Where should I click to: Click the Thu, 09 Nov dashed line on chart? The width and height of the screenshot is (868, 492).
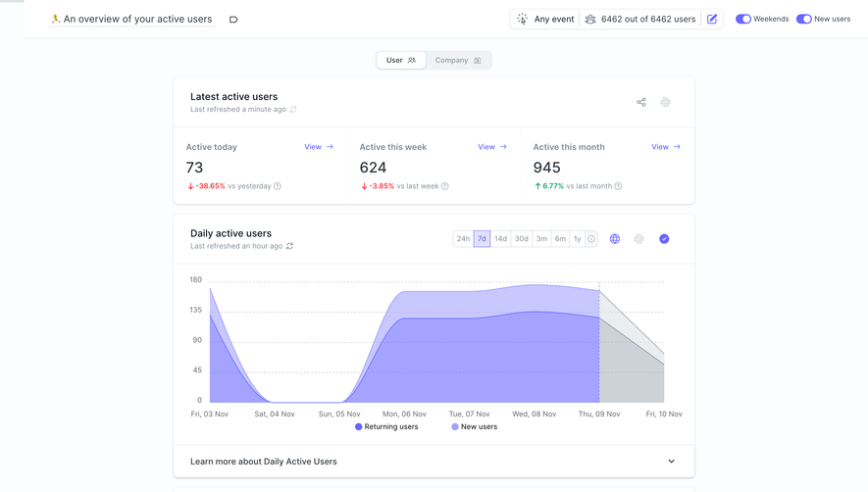tap(599, 343)
